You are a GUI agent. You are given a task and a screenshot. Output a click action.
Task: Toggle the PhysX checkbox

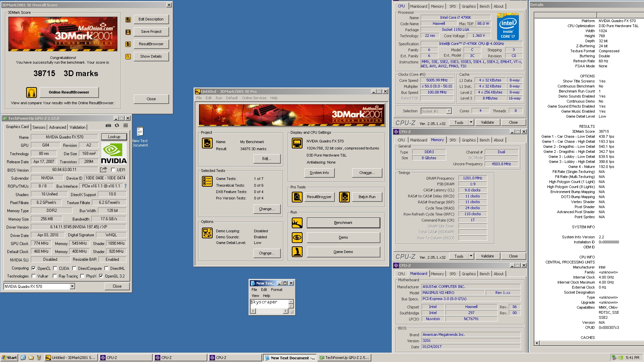[x=82, y=276]
